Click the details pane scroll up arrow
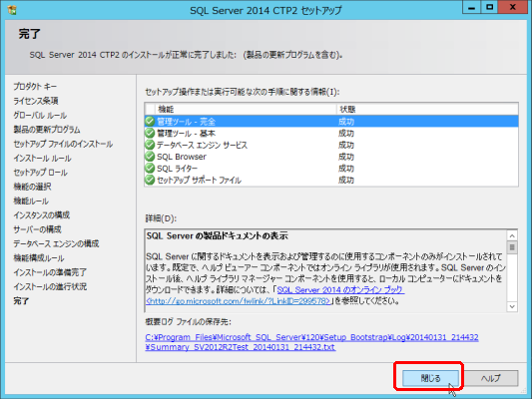The height and width of the screenshot is (399, 532). [512, 235]
